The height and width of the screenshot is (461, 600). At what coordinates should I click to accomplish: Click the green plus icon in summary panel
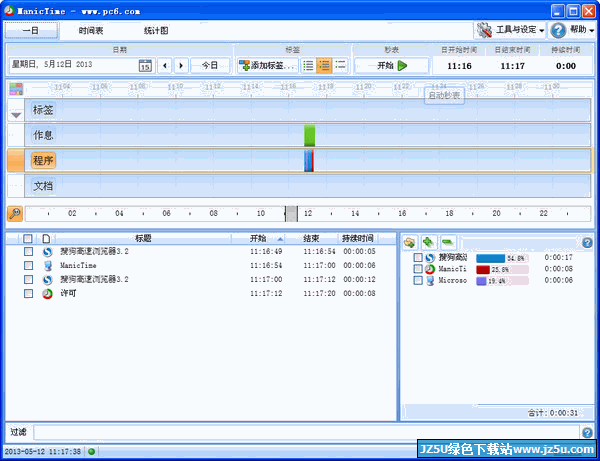(x=429, y=242)
